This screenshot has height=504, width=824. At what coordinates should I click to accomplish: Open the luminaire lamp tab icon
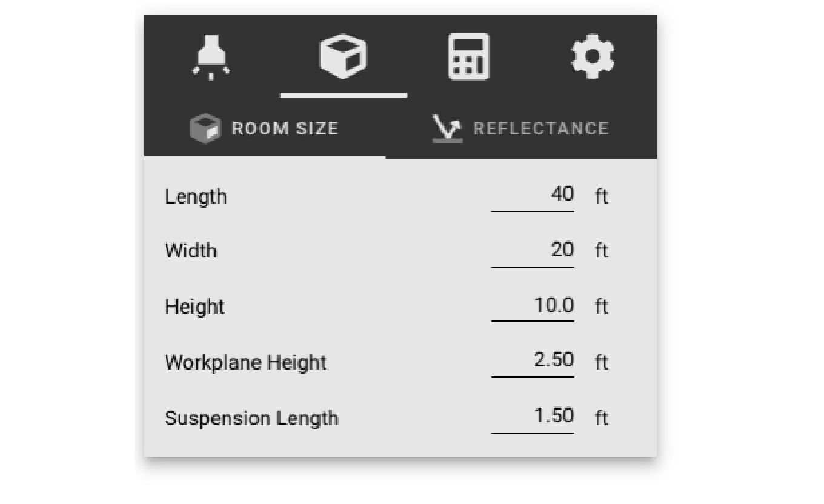[x=211, y=57]
